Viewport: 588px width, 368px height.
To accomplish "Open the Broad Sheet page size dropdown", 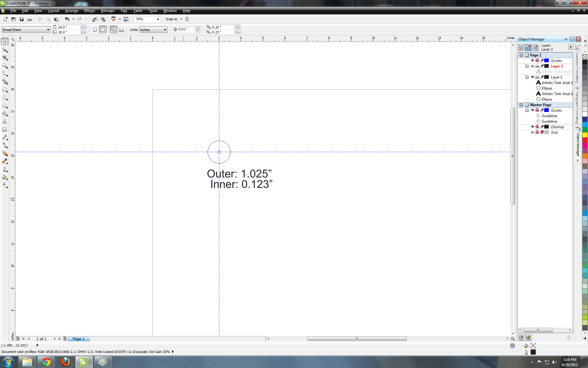I will click(x=48, y=30).
